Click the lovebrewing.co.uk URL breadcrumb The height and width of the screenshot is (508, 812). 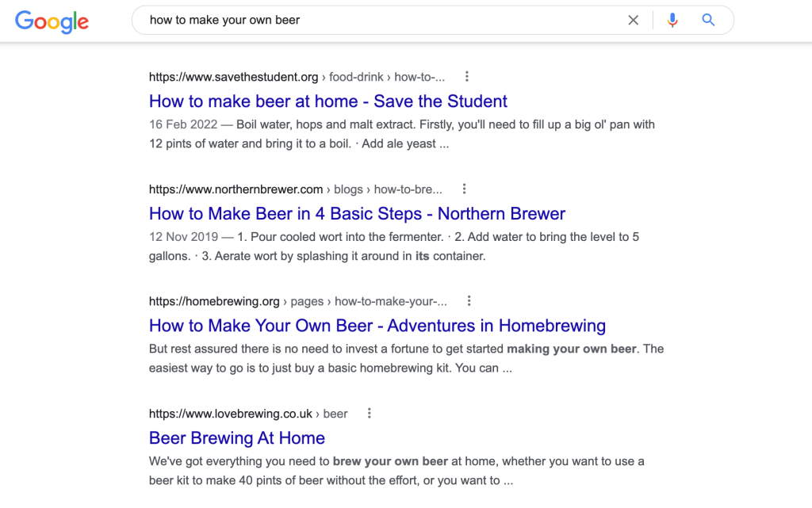coord(248,414)
